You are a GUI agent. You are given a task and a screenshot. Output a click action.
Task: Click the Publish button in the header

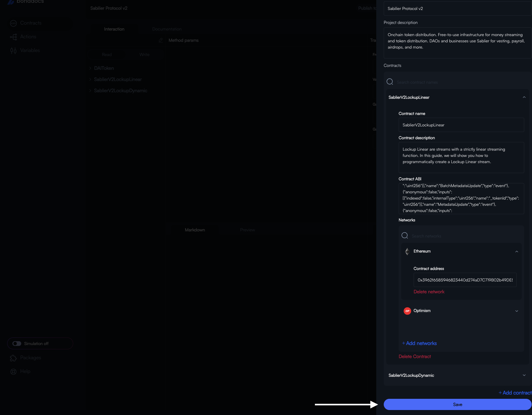click(367, 8)
